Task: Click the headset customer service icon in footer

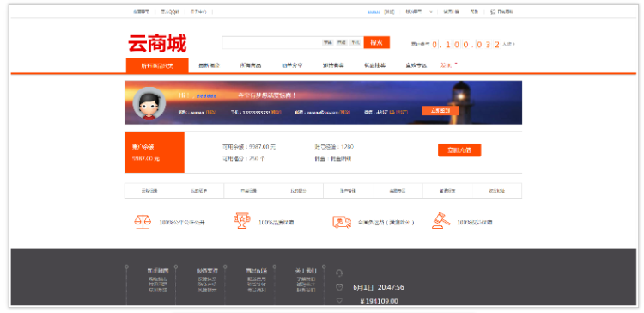Action: point(339,273)
